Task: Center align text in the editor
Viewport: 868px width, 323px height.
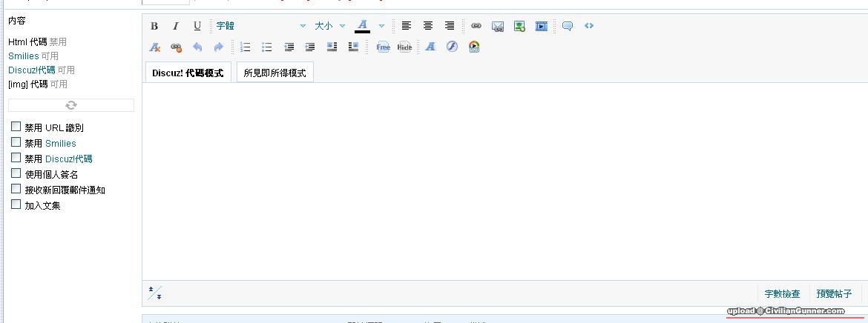Action: (x=428, y=26)
